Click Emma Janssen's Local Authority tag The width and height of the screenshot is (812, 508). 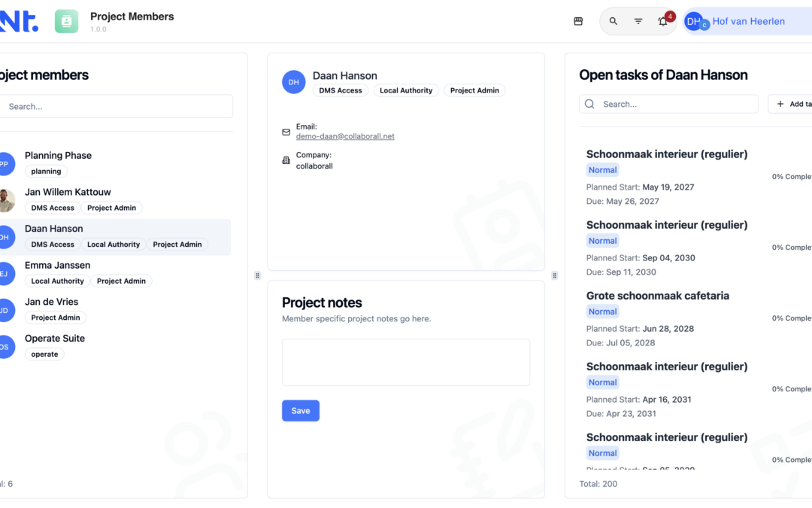point(57,281)
